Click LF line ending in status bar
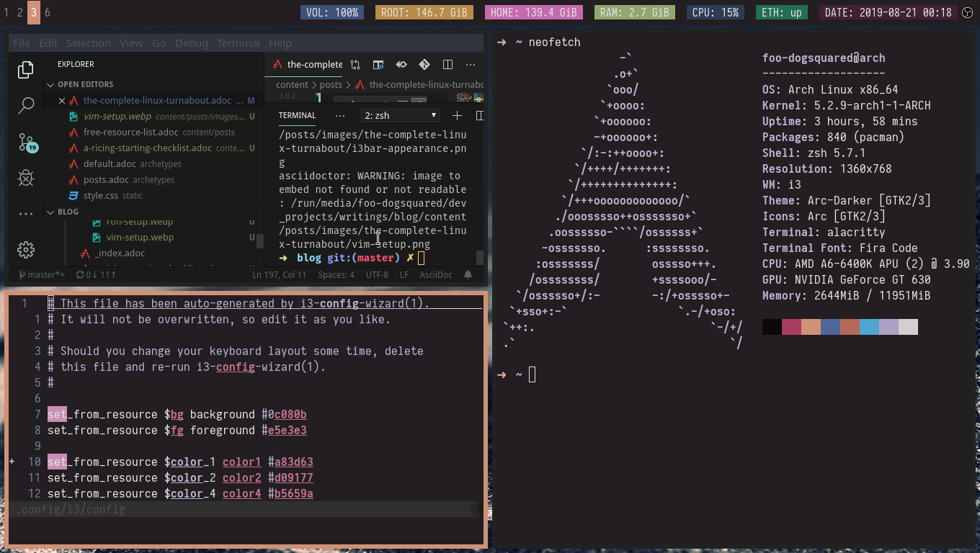Screen dimensions: 980x553 [404, 274]
